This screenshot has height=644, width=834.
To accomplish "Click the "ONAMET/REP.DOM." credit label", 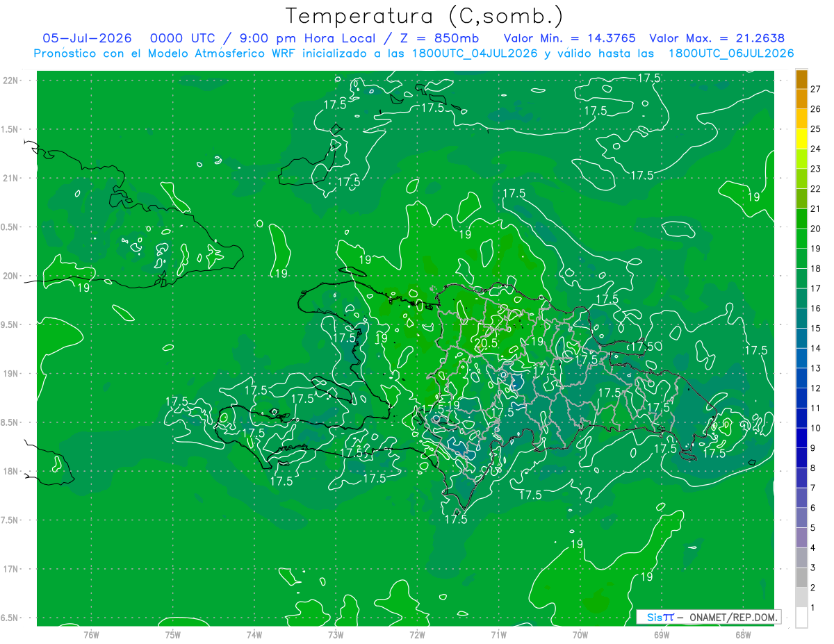I will tap(734, 617).
